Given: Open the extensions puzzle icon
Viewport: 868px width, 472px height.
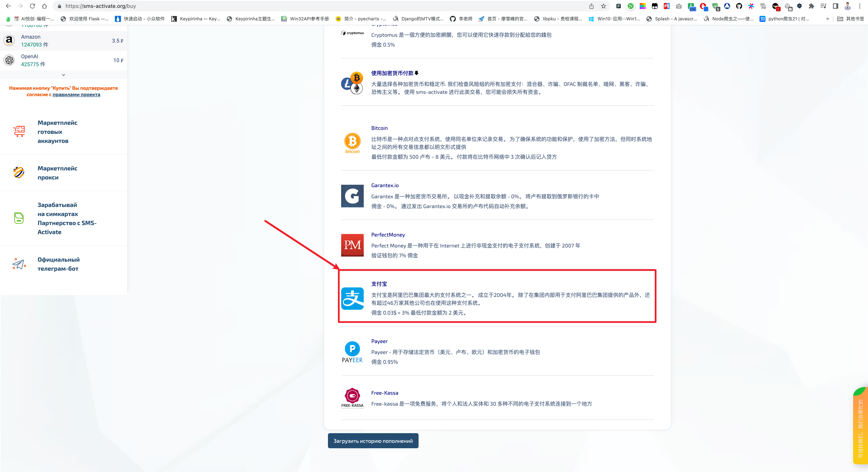Looking at the screenshot, I should point(811,6).
